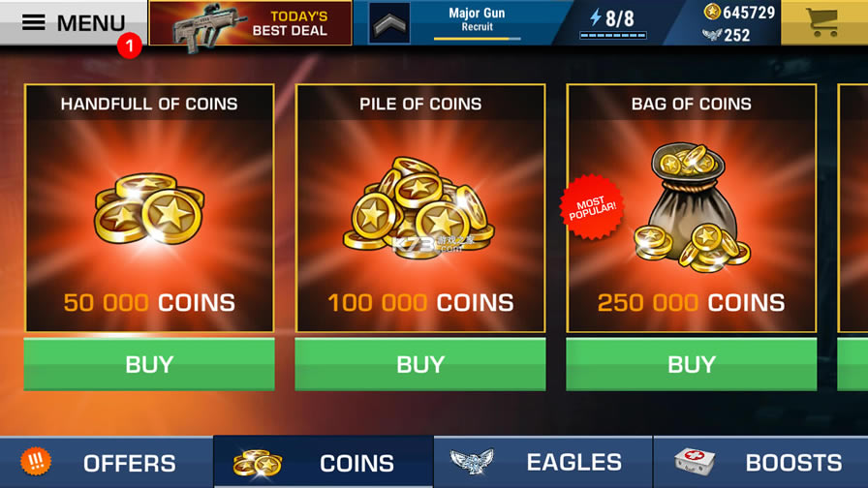Tap the lightning energy icon
This screenshot has height=488, width=868.
pos(596,17)
